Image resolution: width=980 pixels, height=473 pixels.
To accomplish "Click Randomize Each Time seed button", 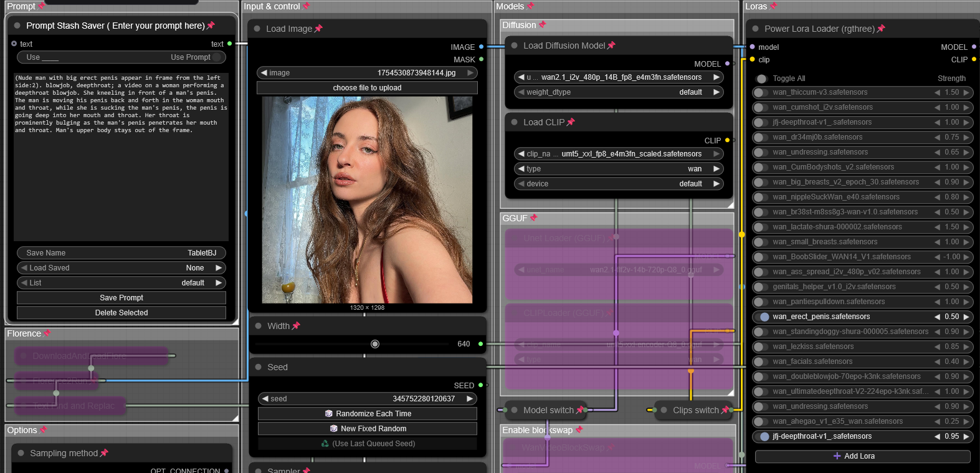I will coord(367,414).
